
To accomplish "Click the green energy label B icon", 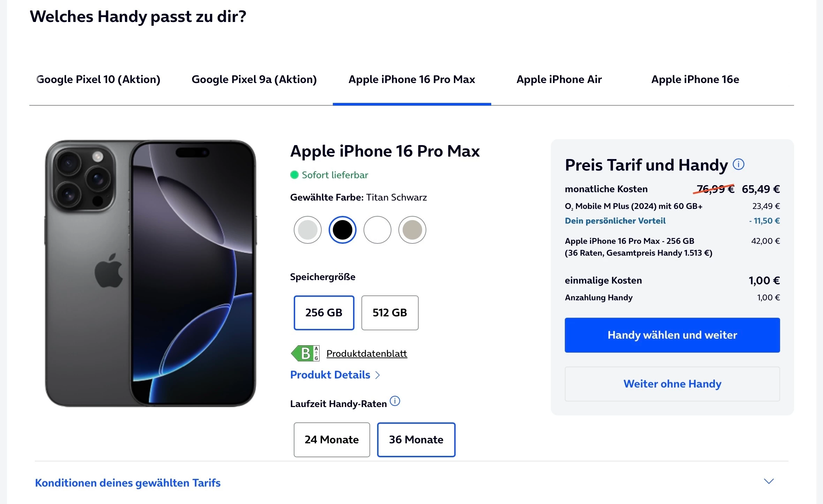I will [305, 353].
